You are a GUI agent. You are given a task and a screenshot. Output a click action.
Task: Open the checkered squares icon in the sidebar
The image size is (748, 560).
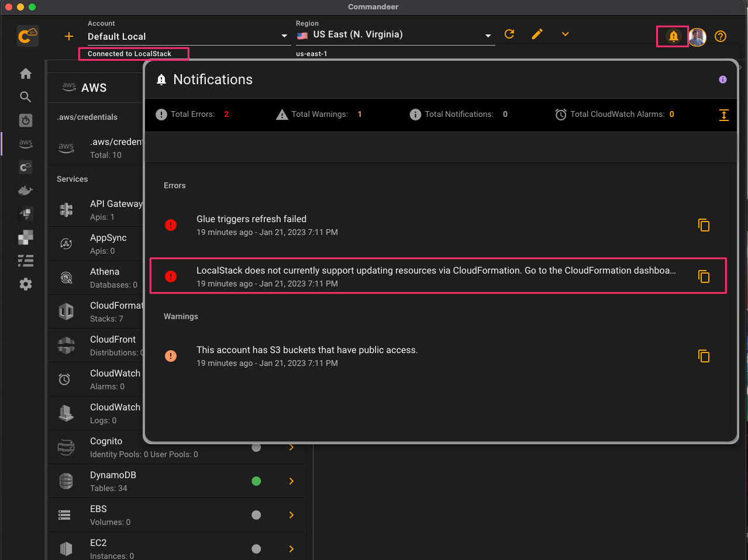click(x=25, y=237)
